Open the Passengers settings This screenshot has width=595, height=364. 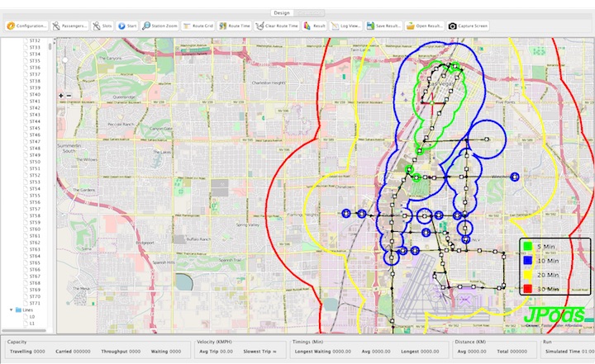point(70,26)
